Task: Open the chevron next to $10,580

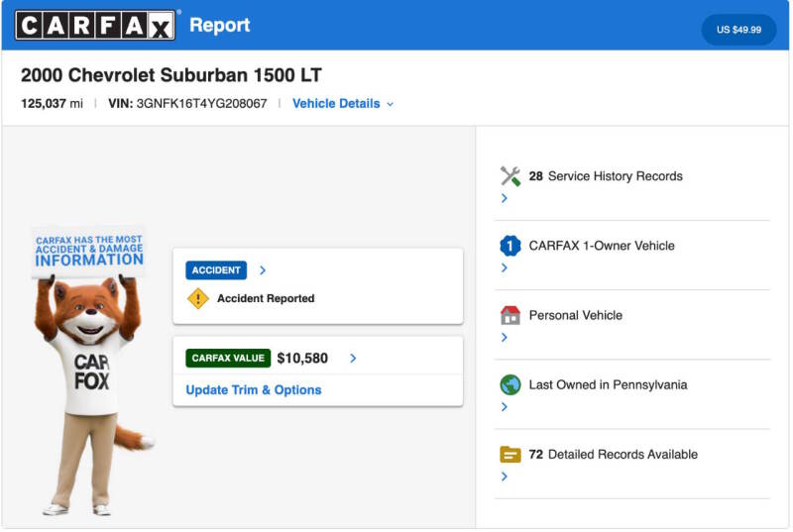Action: click(353, 359)
